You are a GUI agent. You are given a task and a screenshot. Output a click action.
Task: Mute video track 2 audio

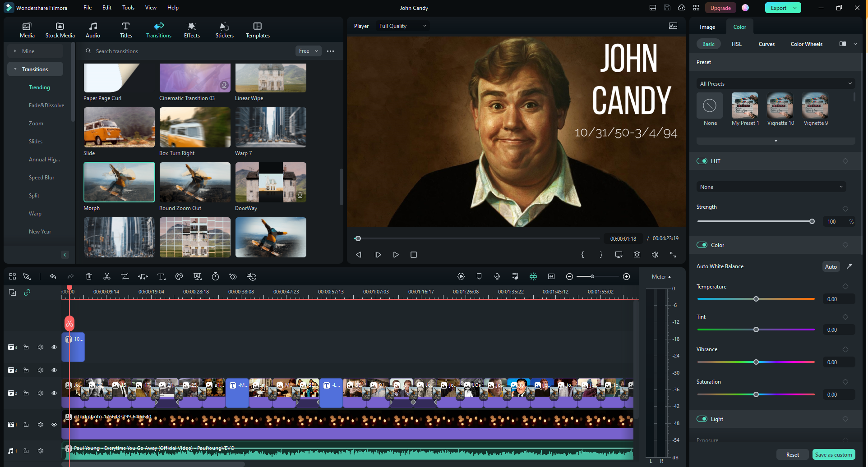[x=41, y=393]
